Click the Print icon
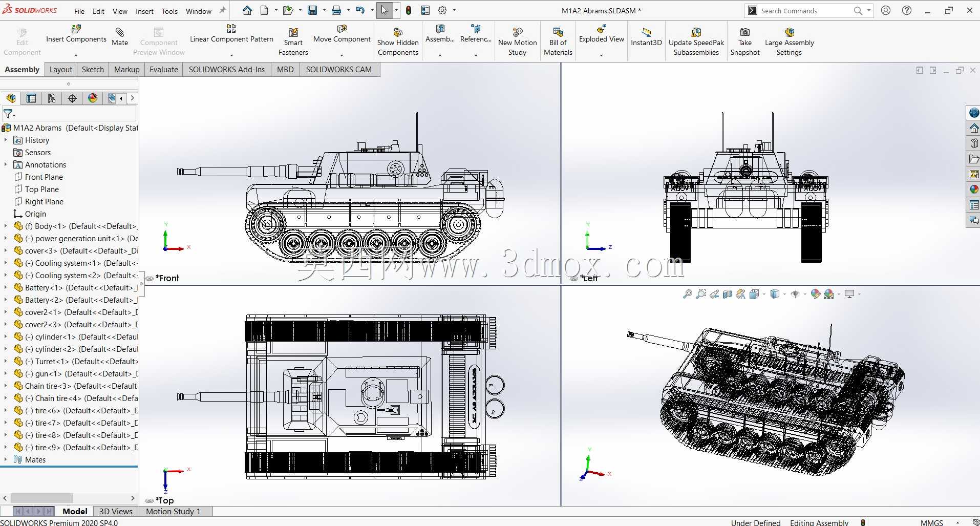Viewport: 980px width, 526px height. click(336, 10)
